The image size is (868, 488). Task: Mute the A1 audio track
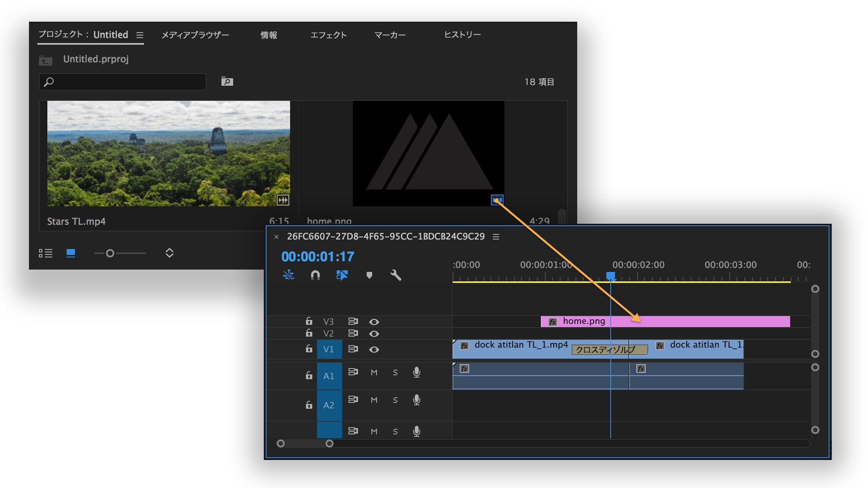tap(374, 372)
